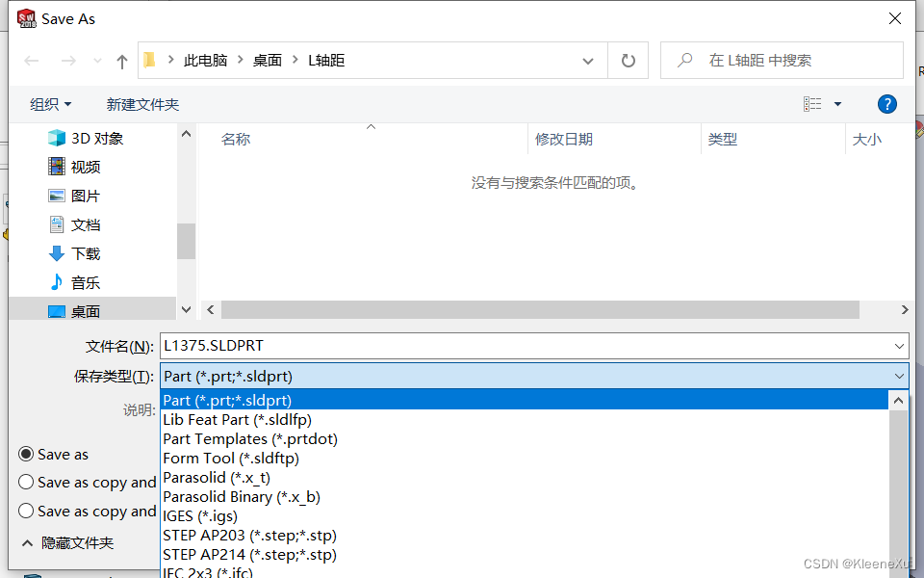Open the 图片 folder in sidebar
Viewport: 924px width, 578px height.
[x=85, y=196]
